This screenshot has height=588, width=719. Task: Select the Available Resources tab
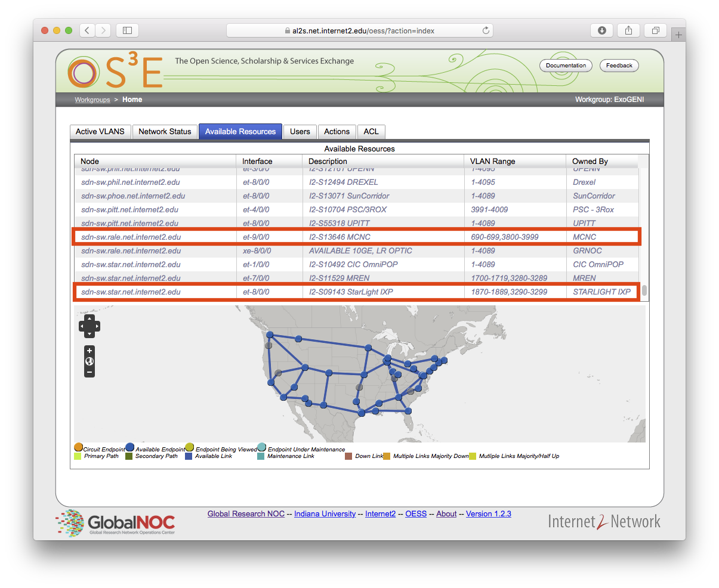(240, 132)
